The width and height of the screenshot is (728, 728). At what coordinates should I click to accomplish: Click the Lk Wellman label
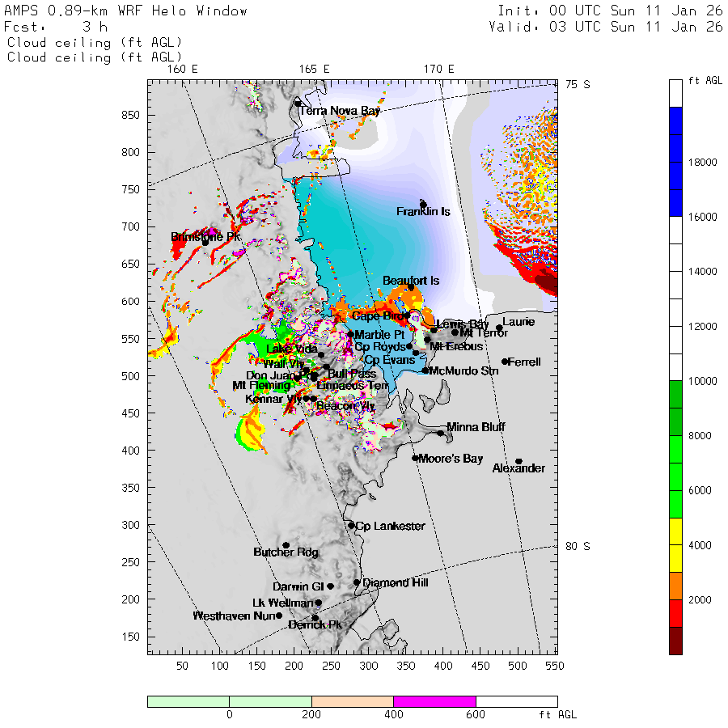point(283,603)
